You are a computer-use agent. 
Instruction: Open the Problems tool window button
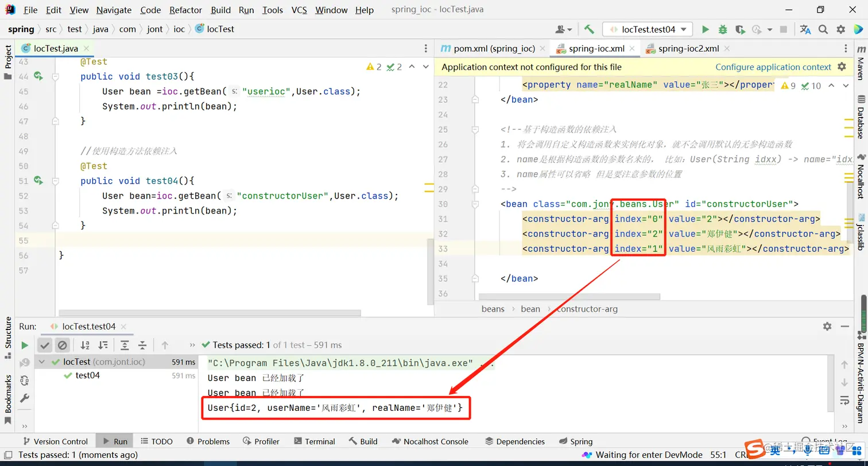(x=208, y=441)
